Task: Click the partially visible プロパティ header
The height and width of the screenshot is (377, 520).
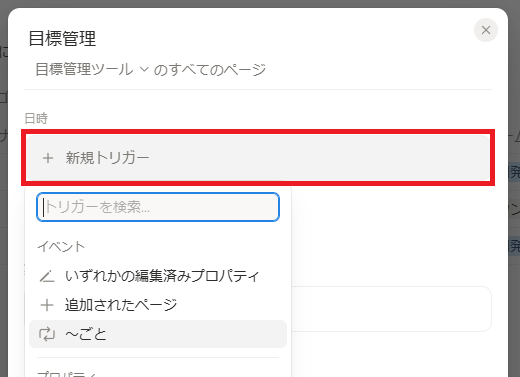Action: [67, 374]
